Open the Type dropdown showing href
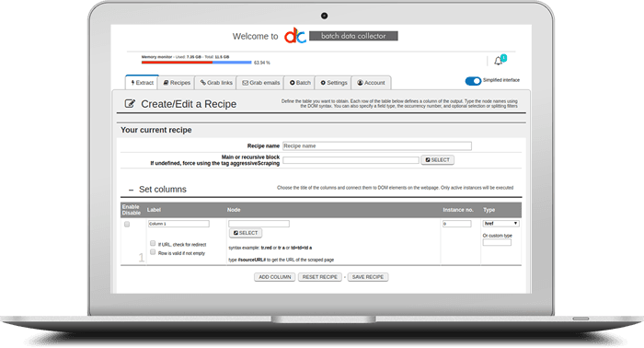Viewport: 644px width, 348px height. coord(500,224)
